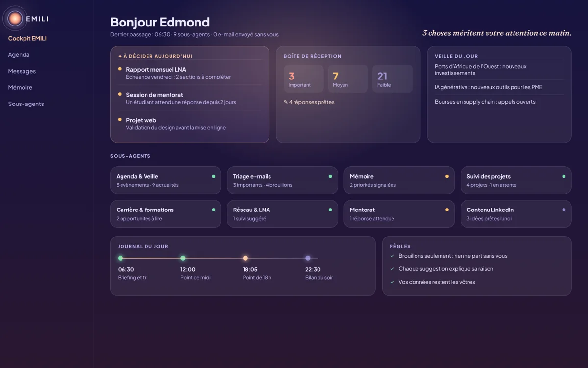Click the bullet dot next to Projet web
The width and height of the screenshot is (588, 368).
(x=120, y=119)
